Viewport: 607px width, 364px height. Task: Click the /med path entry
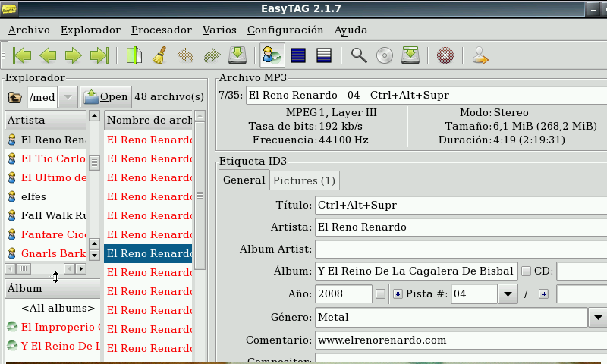tap(42, 97)
